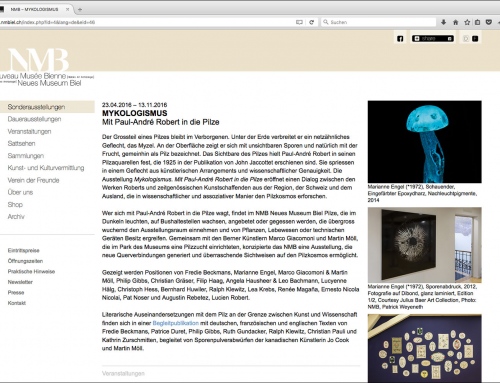500x383 pixels.
Task: Click the reader view icon in address bar
Action: [x=299, y=22]
